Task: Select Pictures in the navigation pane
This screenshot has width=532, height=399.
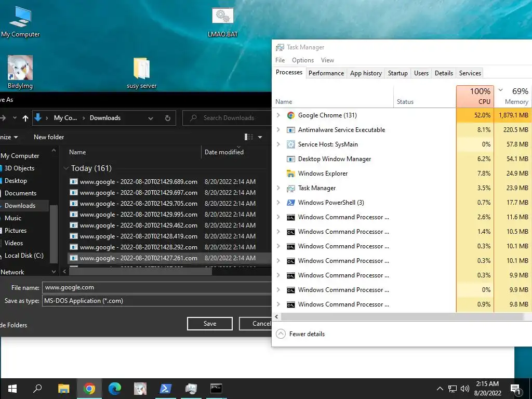Action: pos(15,231)
